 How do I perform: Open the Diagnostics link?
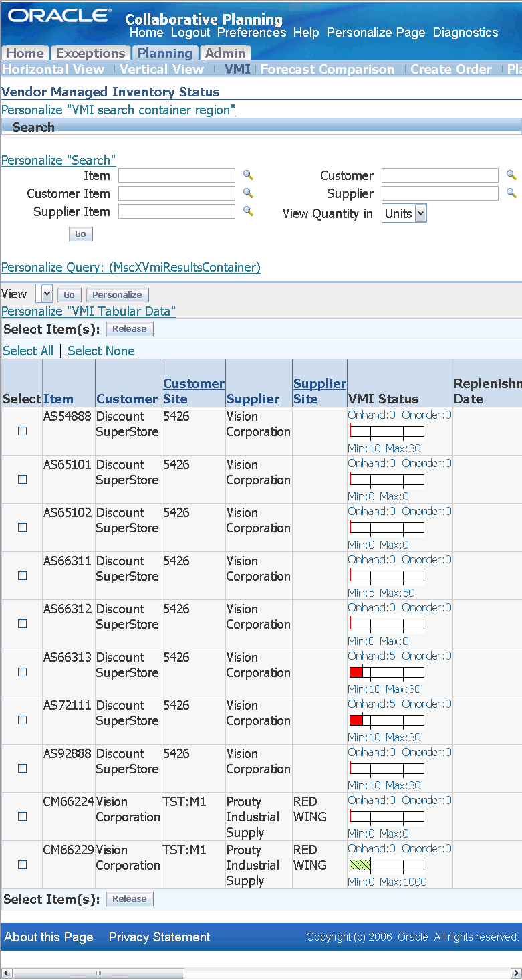click(x=466, y=32)
